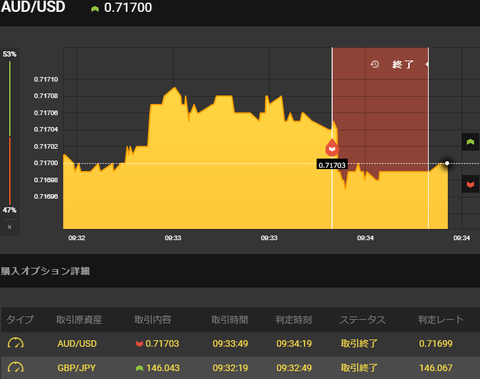Click the 47% sentiment value
This screenshot has width=480, height=379.
click(x=9, y=210)
